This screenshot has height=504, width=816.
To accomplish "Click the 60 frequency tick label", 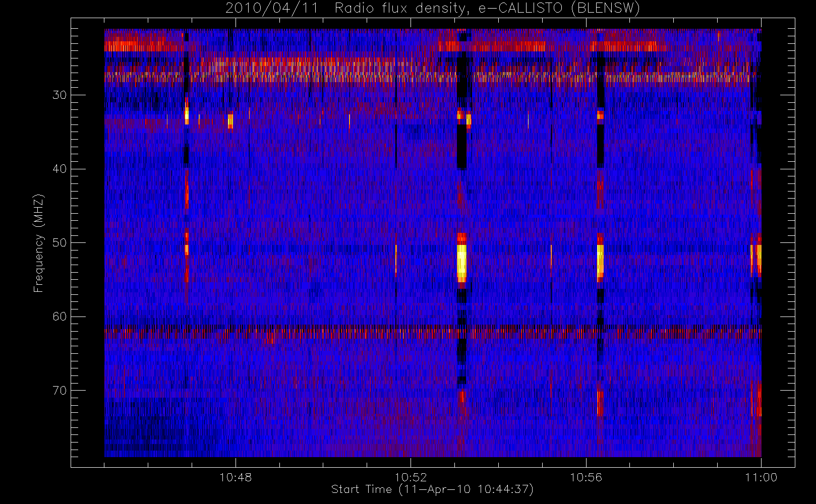I will [x=60, y=317].
